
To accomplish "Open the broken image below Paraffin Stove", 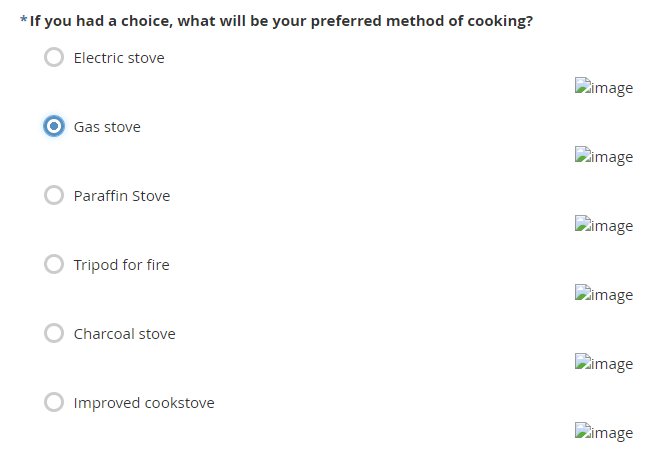I will pyautogui.click(x=604, y=226).
